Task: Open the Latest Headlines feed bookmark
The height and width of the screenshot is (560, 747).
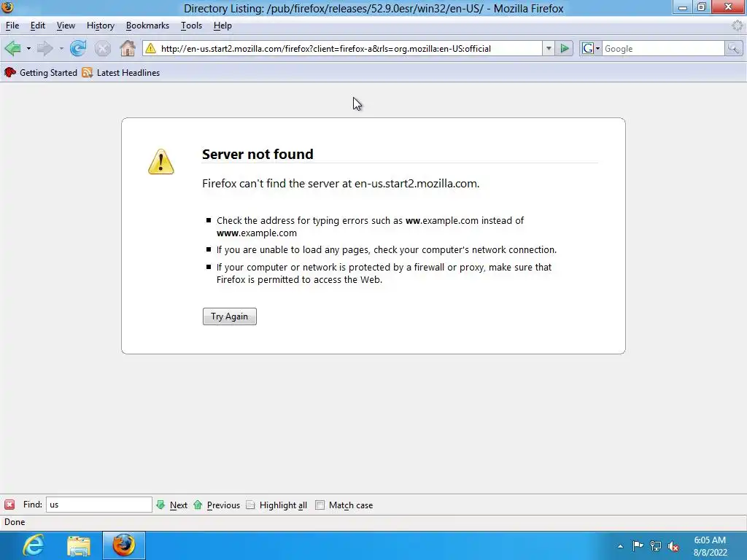Action: click(121, 73)
